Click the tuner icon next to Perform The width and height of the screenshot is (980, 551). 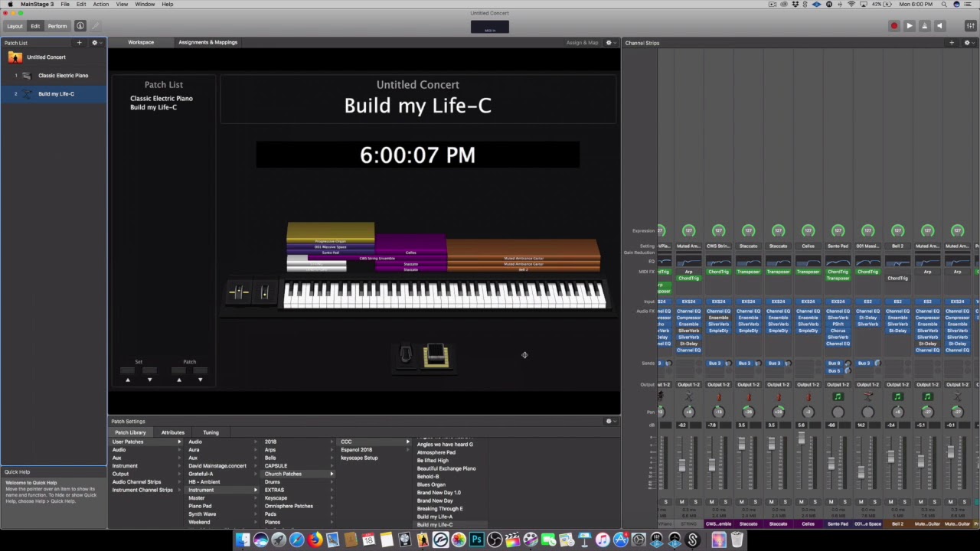[80, 26]
